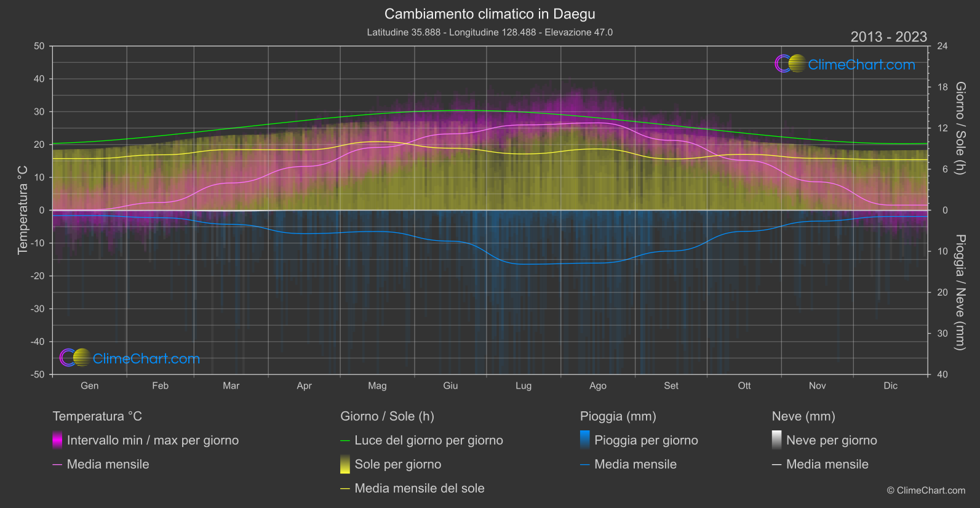The image size is (980, 508).
Task: Click the 'Ago' month label
Action: [x=598, y=385]
